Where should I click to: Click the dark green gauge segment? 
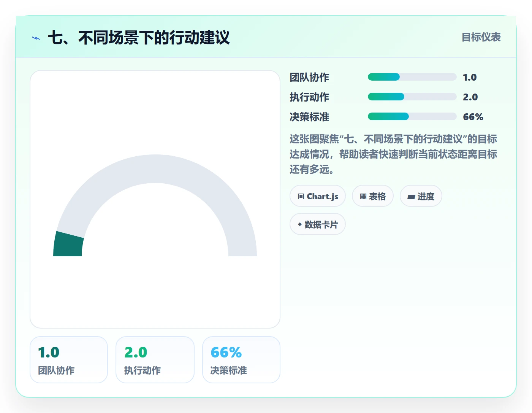click(x=68, y=245)
